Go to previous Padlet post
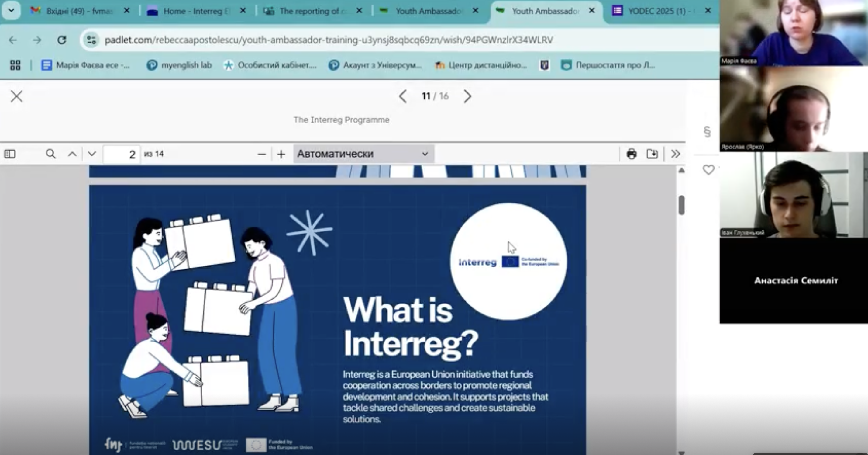The width and height of the screenshot is (868, 455). coord(403,96)
